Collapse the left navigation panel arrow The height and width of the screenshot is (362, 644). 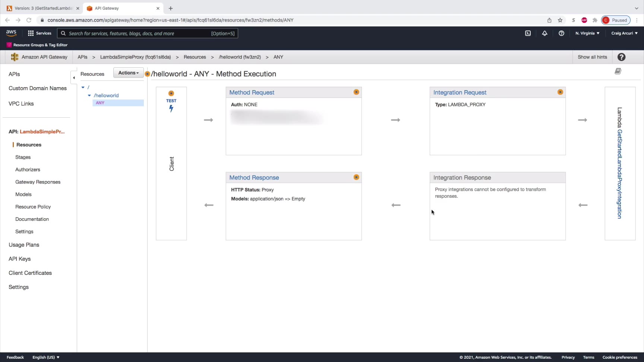coord(74,78)
